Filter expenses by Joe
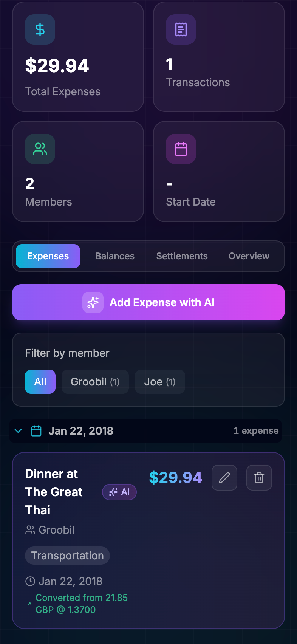Viewport: 297px width, 644px height. 160,382
